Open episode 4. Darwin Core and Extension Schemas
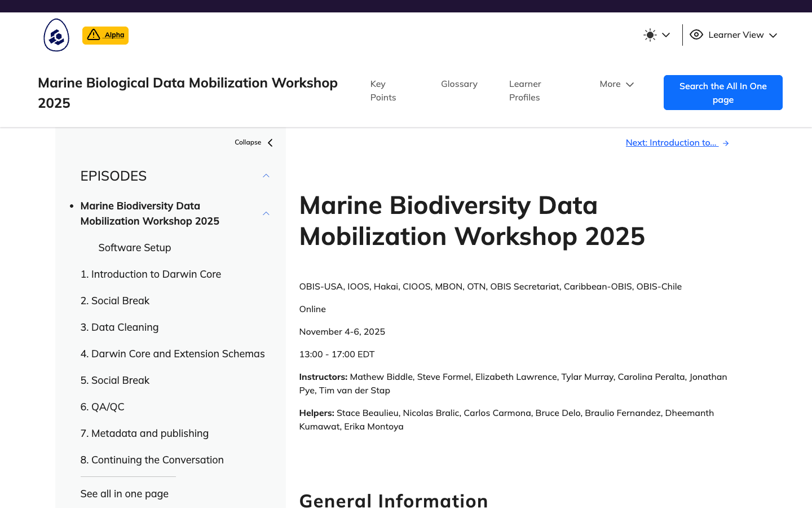 click(173, 354)
